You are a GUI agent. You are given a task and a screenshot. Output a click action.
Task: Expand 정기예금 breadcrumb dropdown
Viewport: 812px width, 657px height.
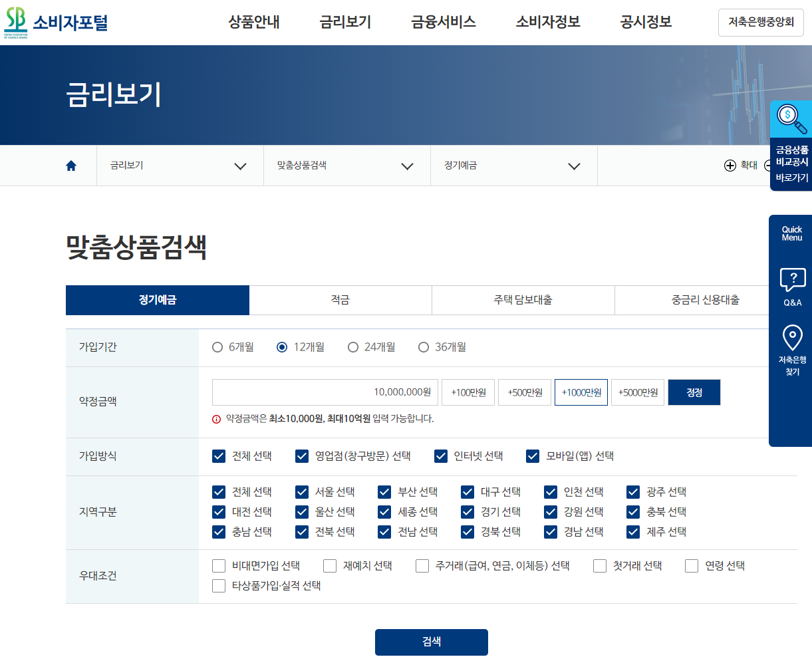point(513,166)
